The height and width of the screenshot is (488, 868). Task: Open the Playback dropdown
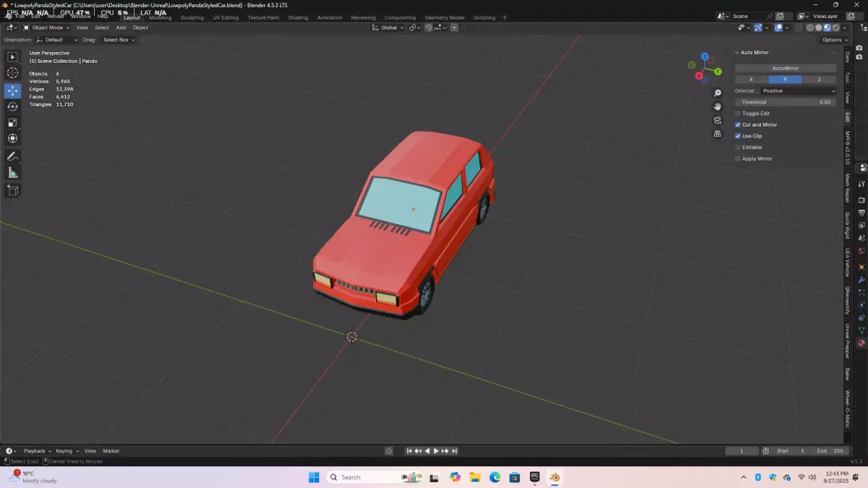[37, 451]
